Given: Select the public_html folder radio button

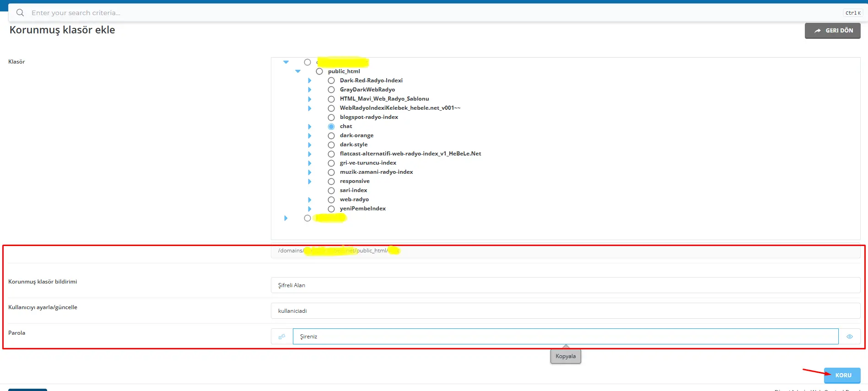Looking at the screenshot, I should 319,72.
